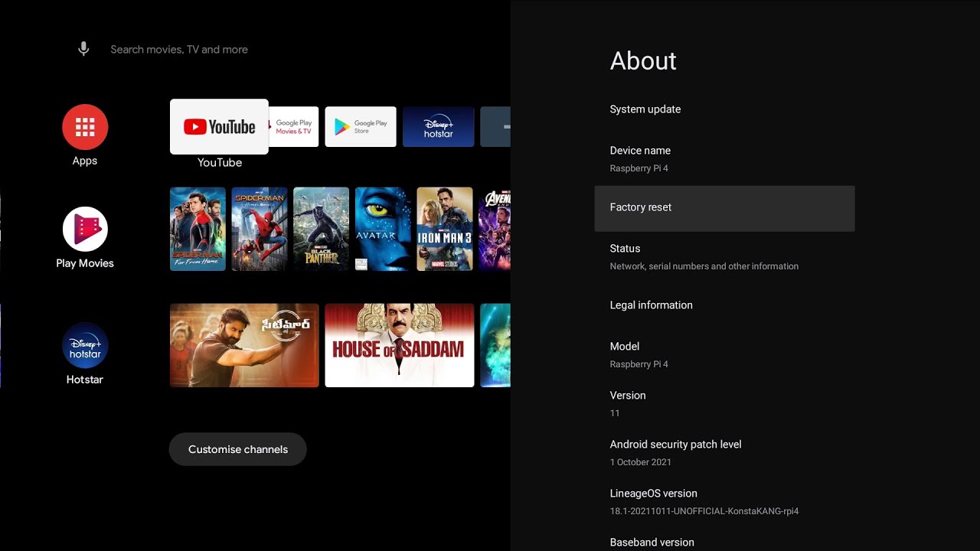Select Android security patch level entry
The image size is (980, 551).
(x=724, y=452)
